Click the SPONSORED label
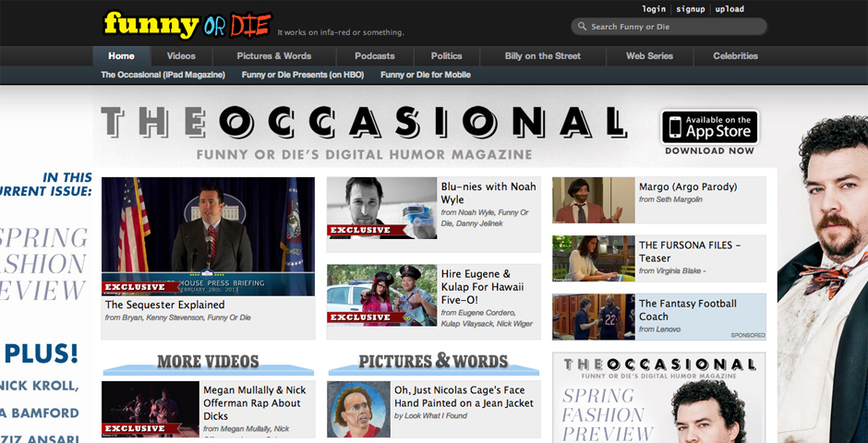868x443 pixels. (748, 335)
